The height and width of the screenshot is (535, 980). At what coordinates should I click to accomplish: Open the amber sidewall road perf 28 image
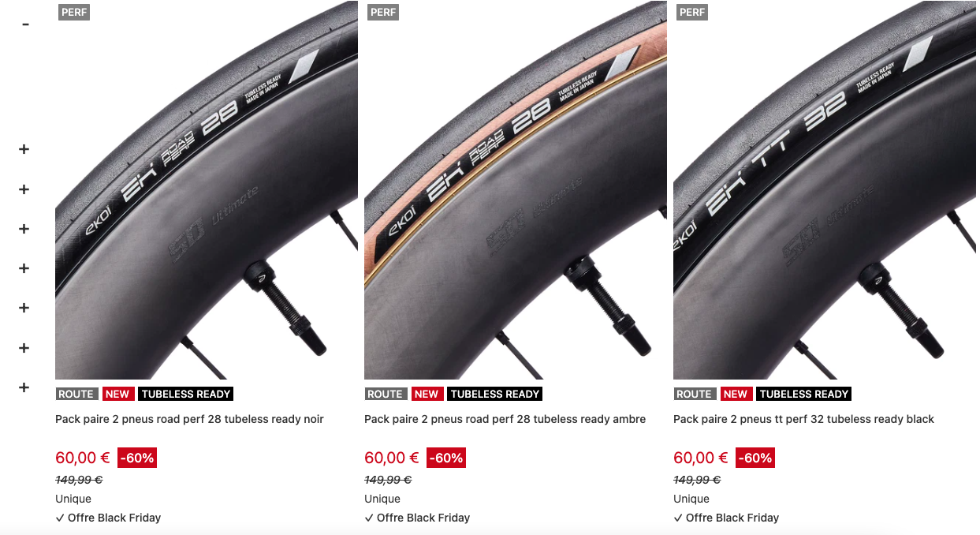coord(516,190)
